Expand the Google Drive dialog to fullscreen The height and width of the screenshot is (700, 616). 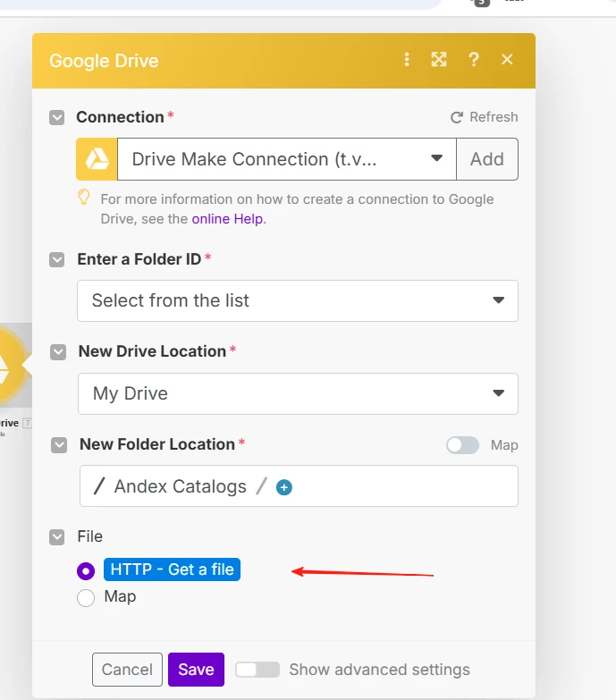coord(439,59)
